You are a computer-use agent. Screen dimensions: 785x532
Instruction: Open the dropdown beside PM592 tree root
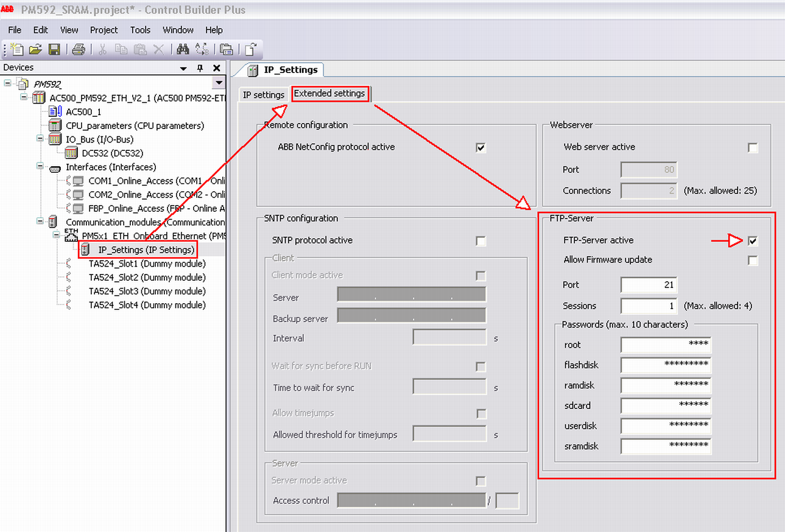[x=219, y=83]
